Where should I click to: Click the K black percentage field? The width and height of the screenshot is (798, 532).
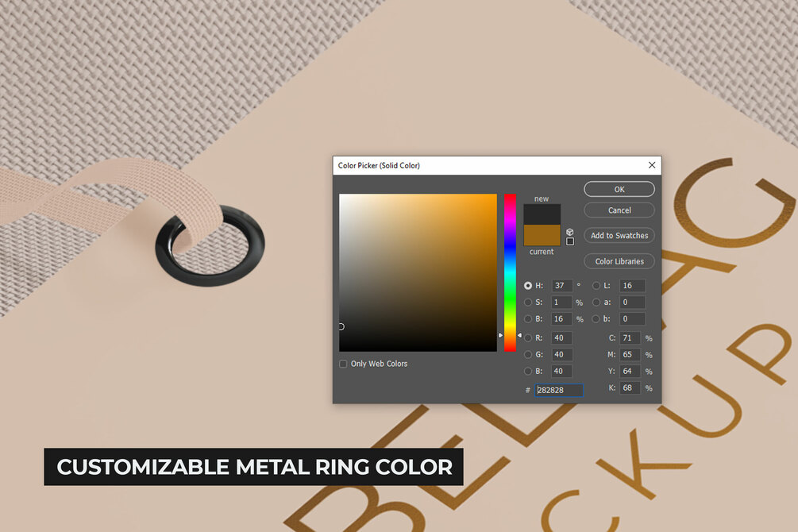point(630,388)
